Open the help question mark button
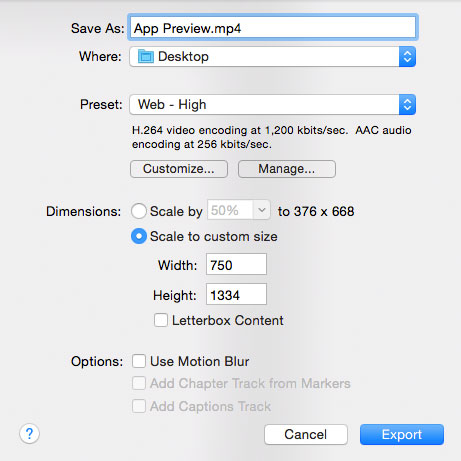Screen dimensions: 461x461 click(29, 434)
